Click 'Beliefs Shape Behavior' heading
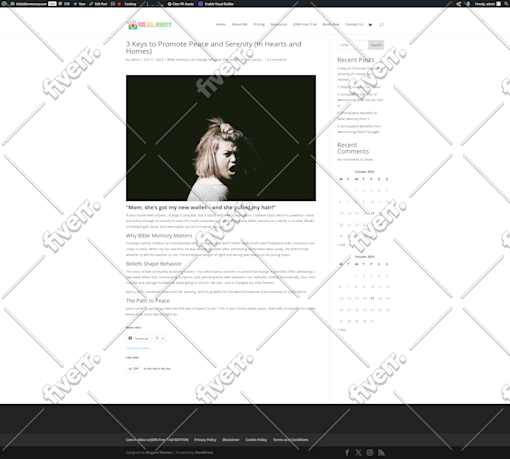The image size is (510, 459). pos(154,264)
